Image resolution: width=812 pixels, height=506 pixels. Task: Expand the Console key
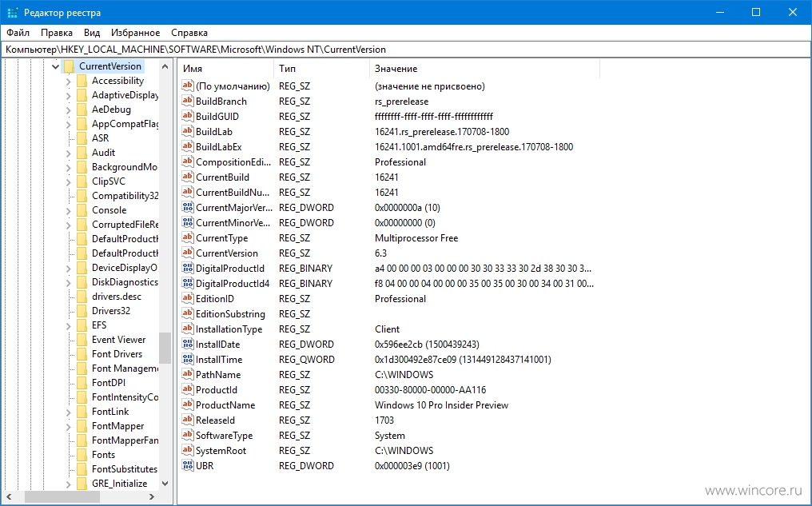tap(69, 210)
